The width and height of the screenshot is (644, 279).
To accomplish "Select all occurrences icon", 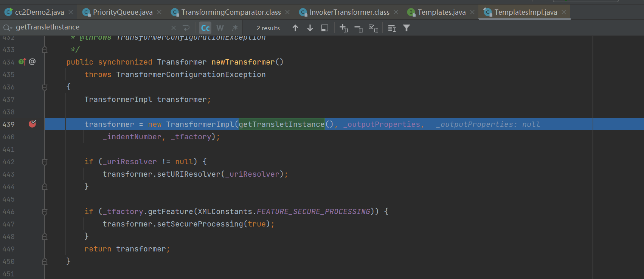I will pos(373,28).
